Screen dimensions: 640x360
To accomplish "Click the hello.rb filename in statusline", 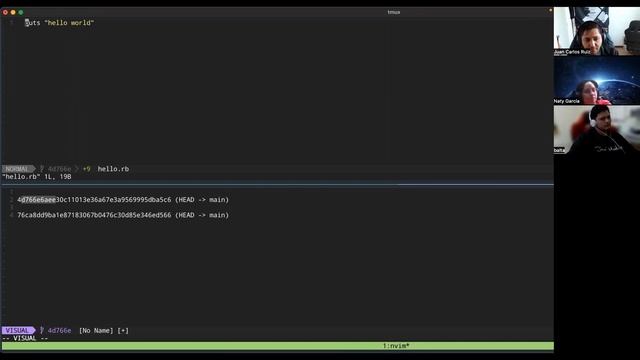I will point(113,169).
